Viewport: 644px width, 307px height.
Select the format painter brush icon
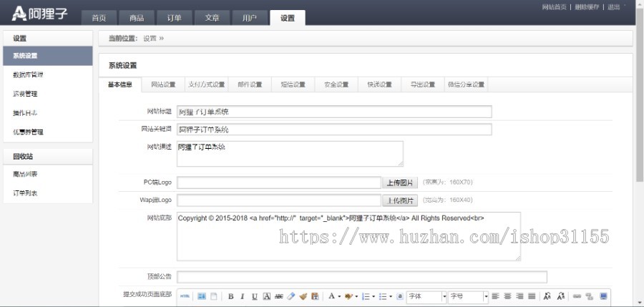tap(303, 296)
